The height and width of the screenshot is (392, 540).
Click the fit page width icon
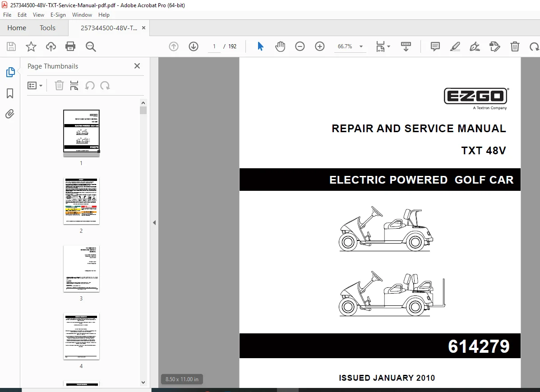[x=381, y=46]
